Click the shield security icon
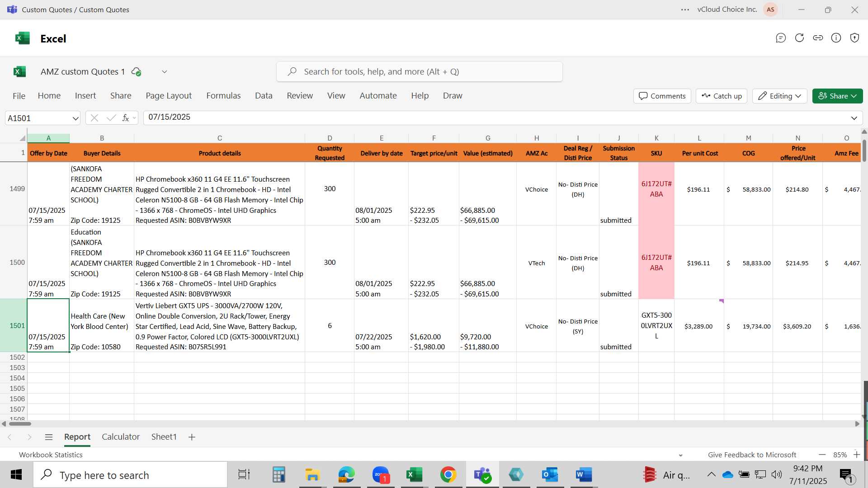The height and width of the screenshot is (488, 868). [x=854, y=38]
